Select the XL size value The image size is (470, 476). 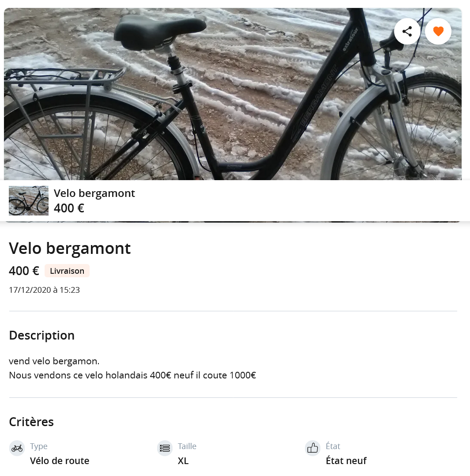(183, 461)
